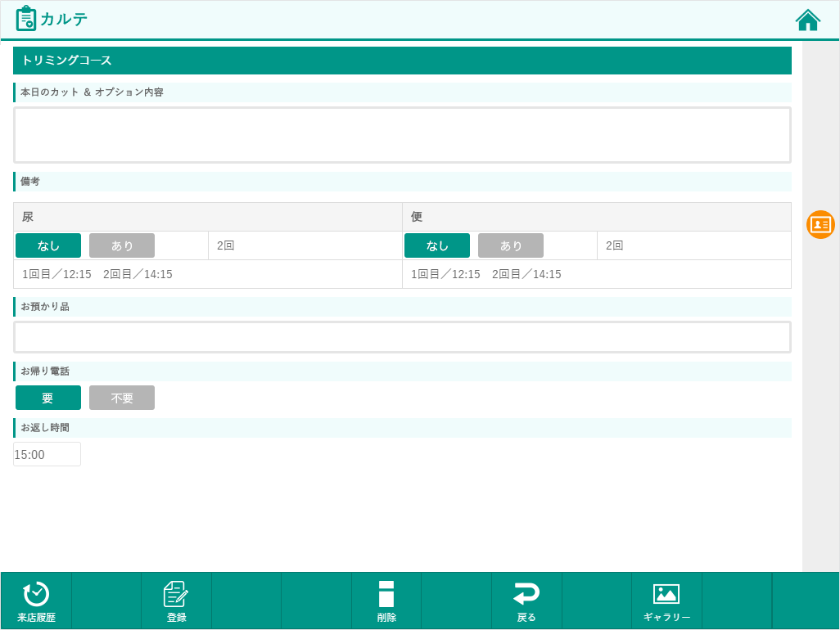Set お帰り電話 to 不要
This screenshot has width=840, height=630.
pos(122,398)
